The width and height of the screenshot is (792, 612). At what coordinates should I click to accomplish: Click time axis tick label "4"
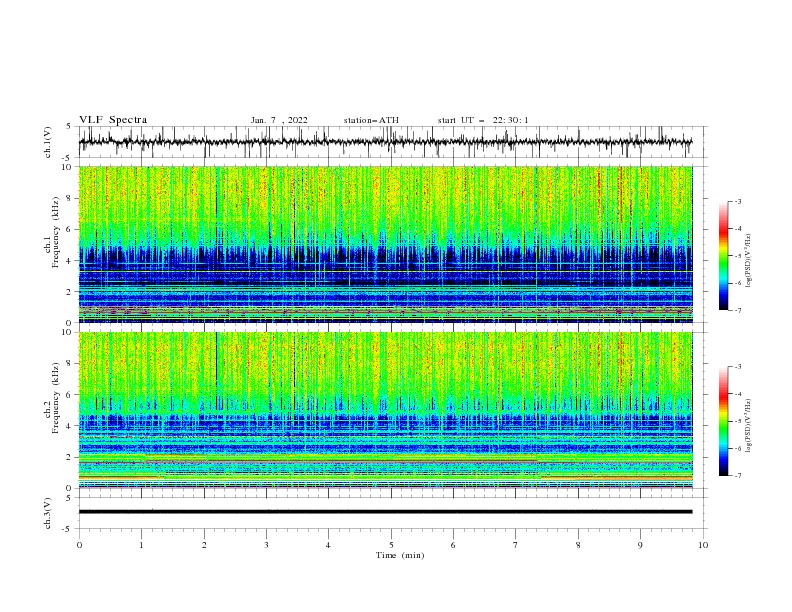coord(328,545)
